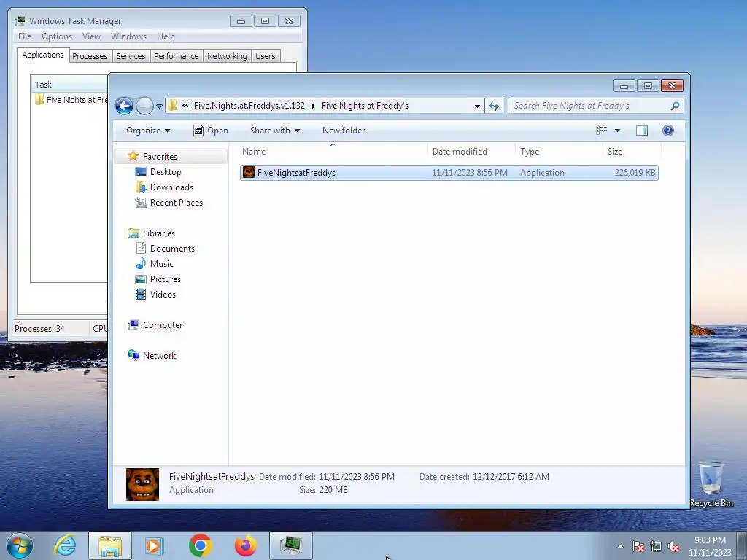The width and height of the screenshot is (747, 560).
Task: Click Five.Nights.at.Freddys.v1.132 breadcrumb in address bar
Action: (x=249, y=106)
